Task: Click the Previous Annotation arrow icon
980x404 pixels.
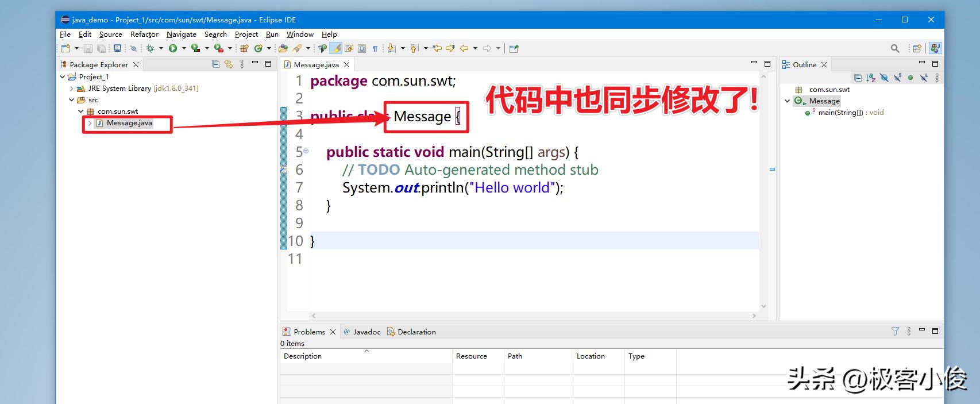Action: coord(414,48)
